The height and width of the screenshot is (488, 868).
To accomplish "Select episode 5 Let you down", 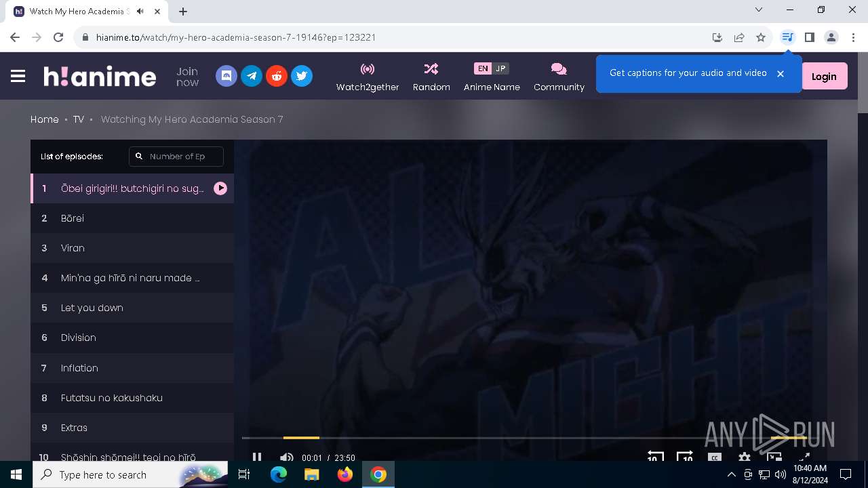I will 132,308.
